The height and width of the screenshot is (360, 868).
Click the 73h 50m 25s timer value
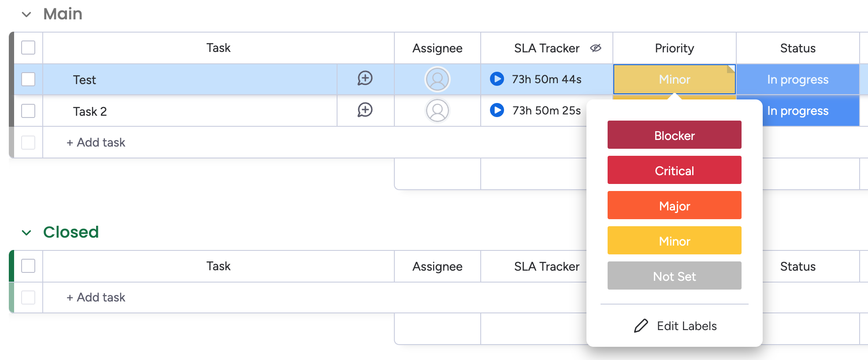coord(546,110)
